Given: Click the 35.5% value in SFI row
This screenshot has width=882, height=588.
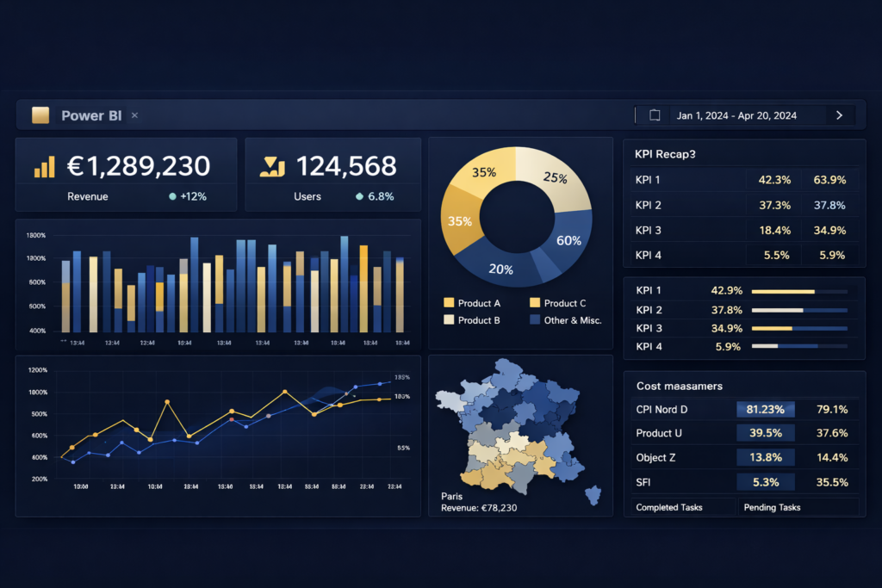Looking at the screenshot, I should point(832,482).
